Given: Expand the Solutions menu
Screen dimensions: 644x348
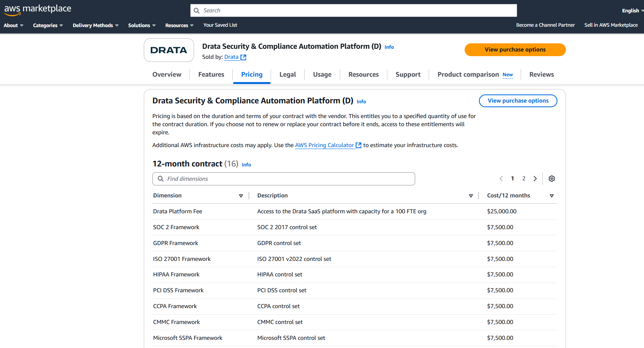Looking at the screenshot, I should tap(142, 26).
